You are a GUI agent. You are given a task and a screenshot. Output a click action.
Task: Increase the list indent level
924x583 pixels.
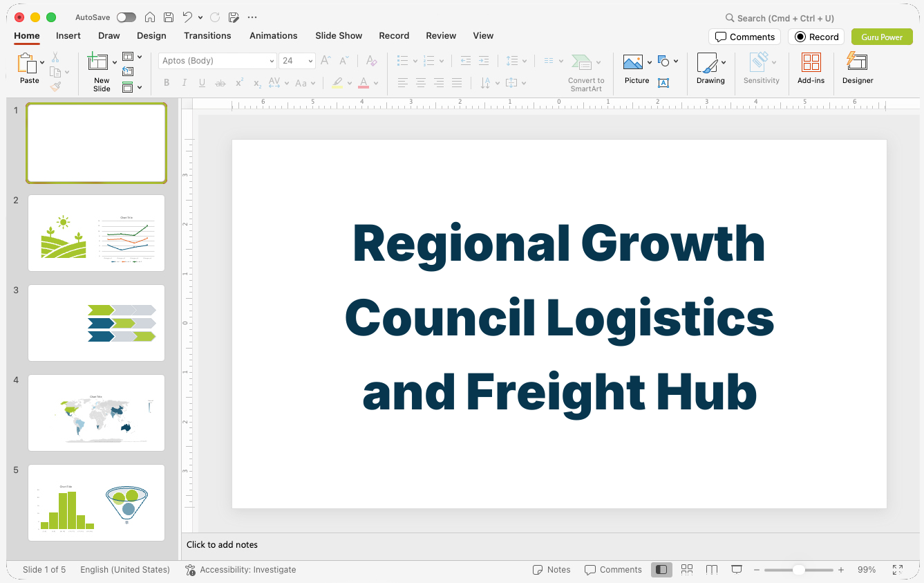pos(484,61)
